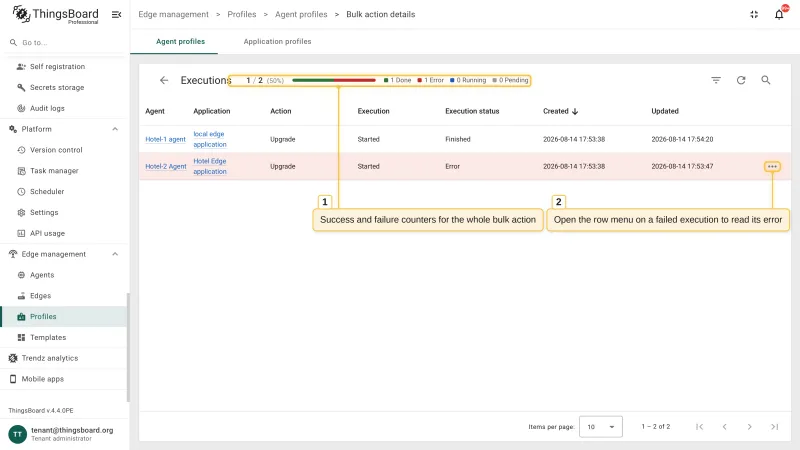The width and height of the screenshot is (800, 450).
Task: Click the Trendz analytics icon
Action: click(13, 358)
